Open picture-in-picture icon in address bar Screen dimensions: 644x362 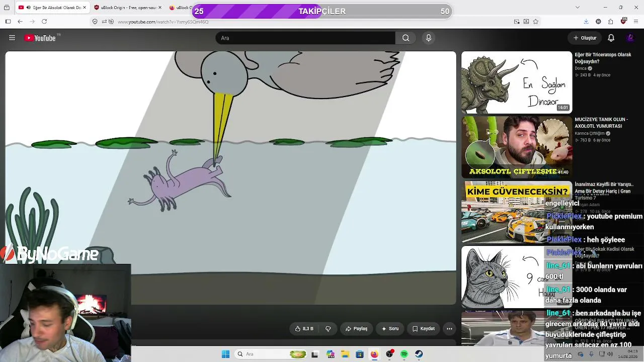517,22
